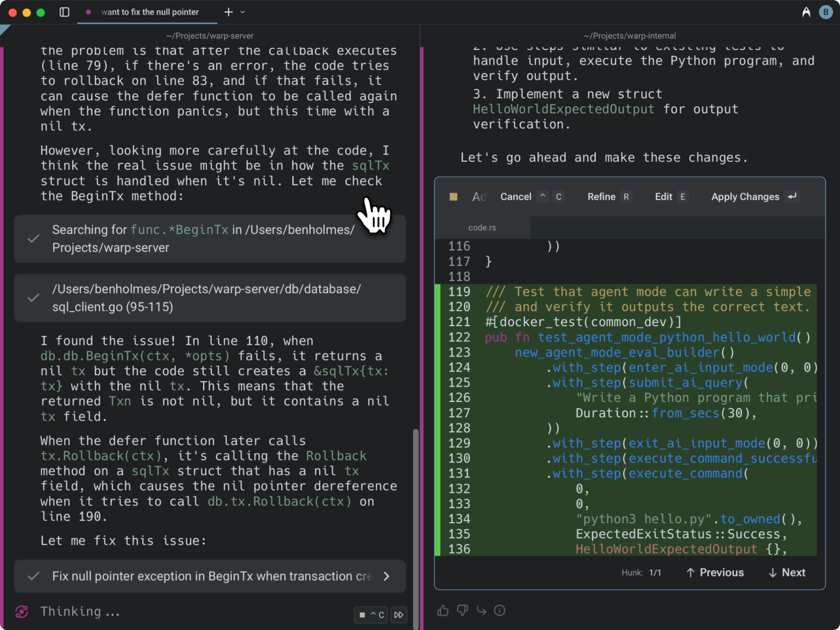The width and height of the screenshot is (840, 630).
Task: Expand the new tab options chevron
Action: click(x=243, y=12)
